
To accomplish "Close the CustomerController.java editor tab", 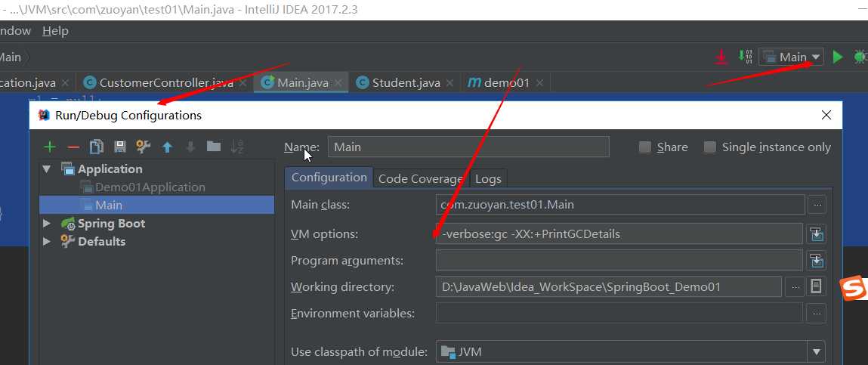I will point(243,83).
